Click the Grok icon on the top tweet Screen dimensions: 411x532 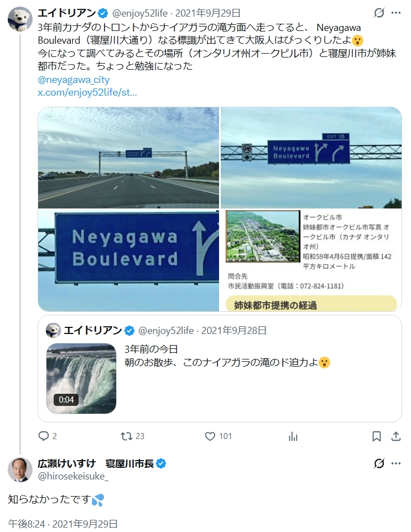click(x=379, y=13)
